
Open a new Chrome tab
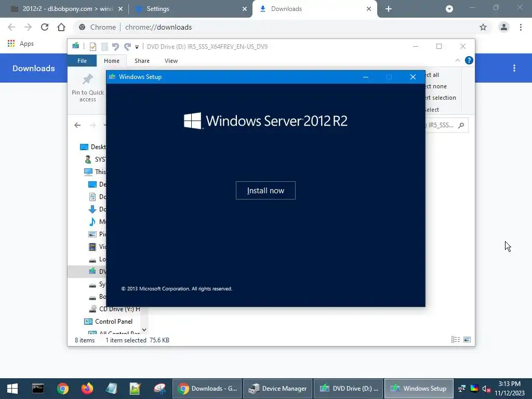pos(389,9)
